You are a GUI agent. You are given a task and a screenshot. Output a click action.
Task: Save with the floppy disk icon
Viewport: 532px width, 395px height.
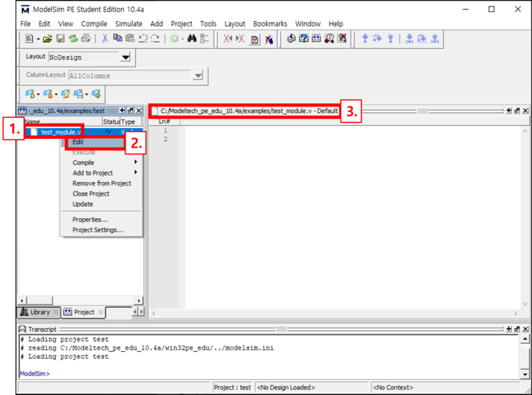60,39
